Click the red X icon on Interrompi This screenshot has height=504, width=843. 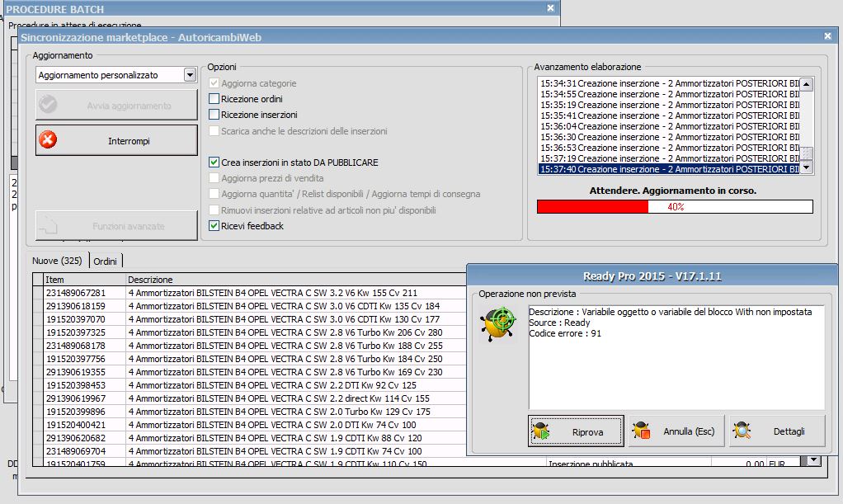48,140
